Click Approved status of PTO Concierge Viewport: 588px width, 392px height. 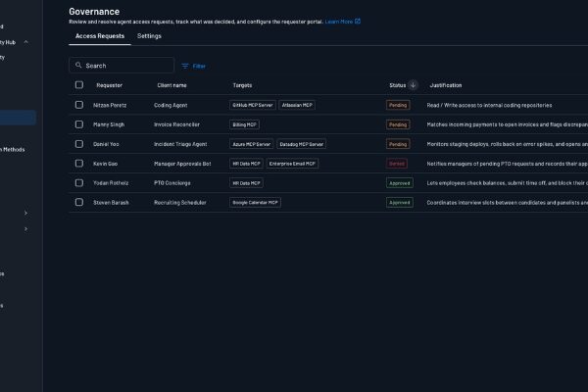coord(400,183)
